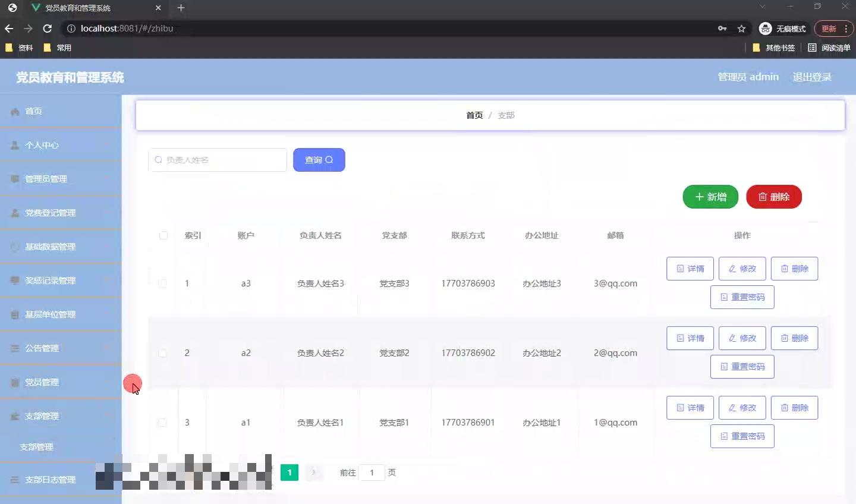The height and width of the screenshot is (504, 856).
Task: Click the trash icon in the red 删除 button
Action: click(x=763, y=197)
